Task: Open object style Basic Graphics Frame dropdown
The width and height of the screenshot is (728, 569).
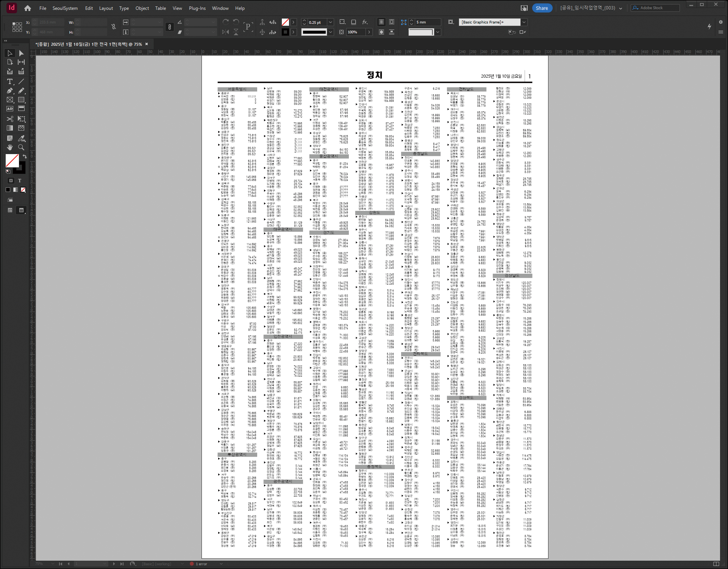Action: (524, 22)
